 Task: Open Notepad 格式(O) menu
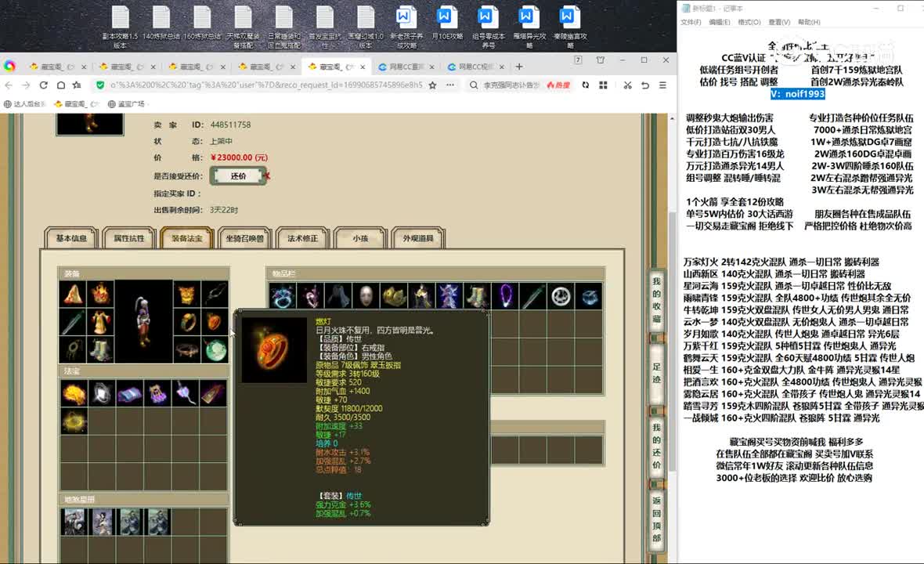tap(749, 22)
